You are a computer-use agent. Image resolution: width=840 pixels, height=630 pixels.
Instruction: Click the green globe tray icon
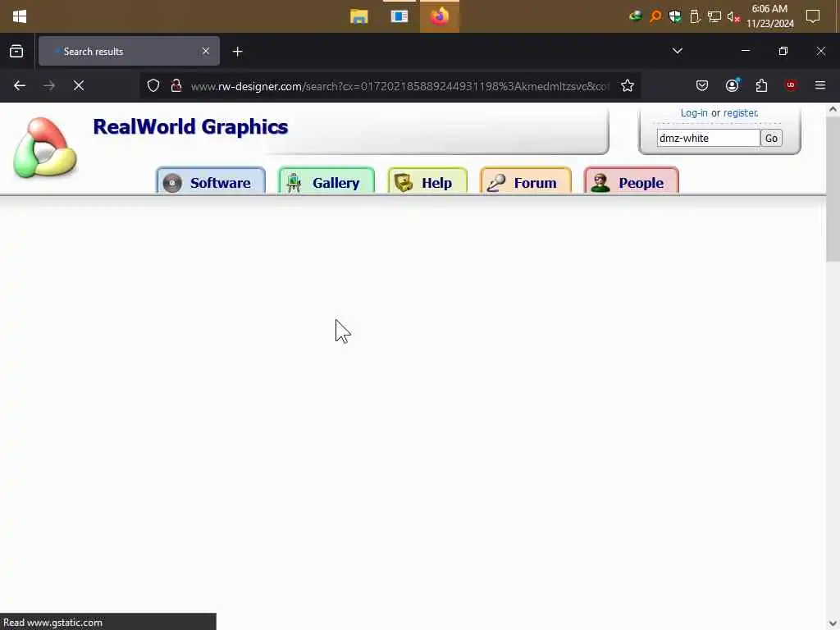[x=636, y=16]
